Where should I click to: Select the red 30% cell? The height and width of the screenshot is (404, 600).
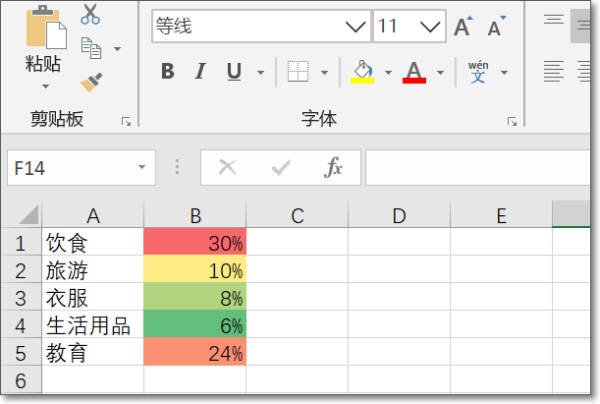[x=195, y=242]
